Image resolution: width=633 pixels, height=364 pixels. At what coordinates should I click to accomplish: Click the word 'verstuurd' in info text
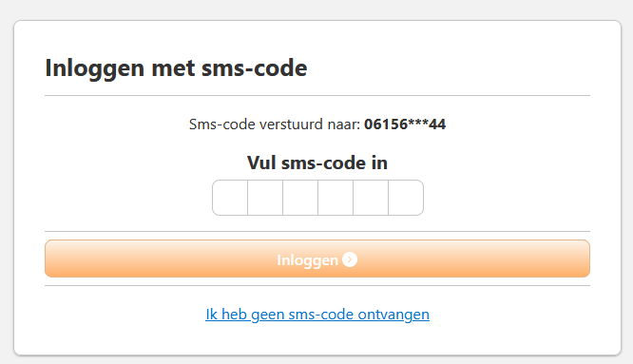tap(291, 125)
